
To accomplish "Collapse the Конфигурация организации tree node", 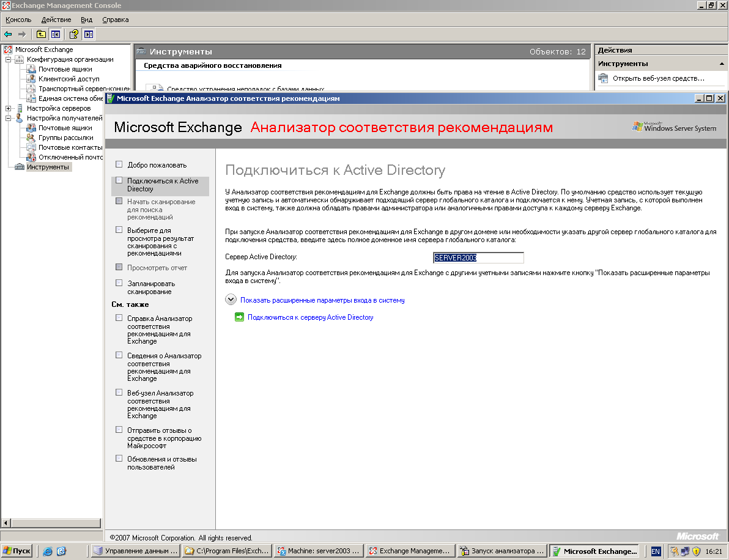I will point(8,59).
